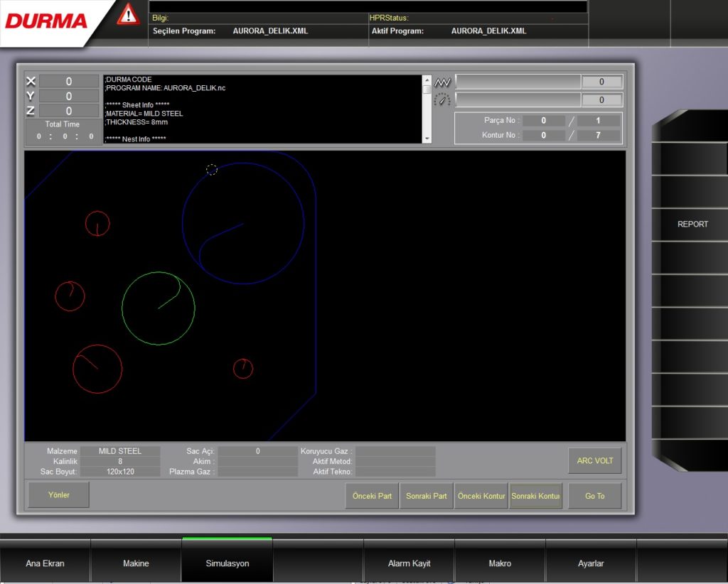Viewport: 728px width, 584px height.
Task: Click the Kontur No current value field
Action: (544, 135)
